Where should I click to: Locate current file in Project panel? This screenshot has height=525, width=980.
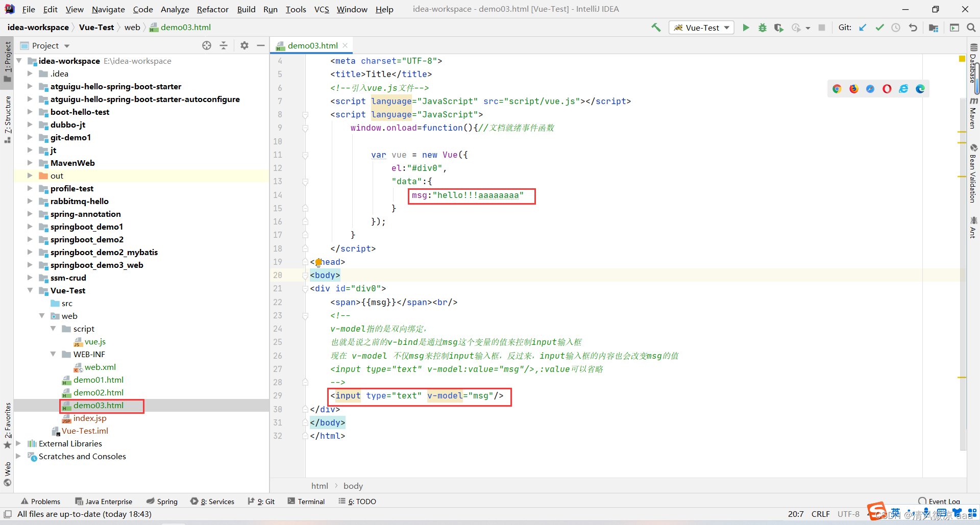207,45
